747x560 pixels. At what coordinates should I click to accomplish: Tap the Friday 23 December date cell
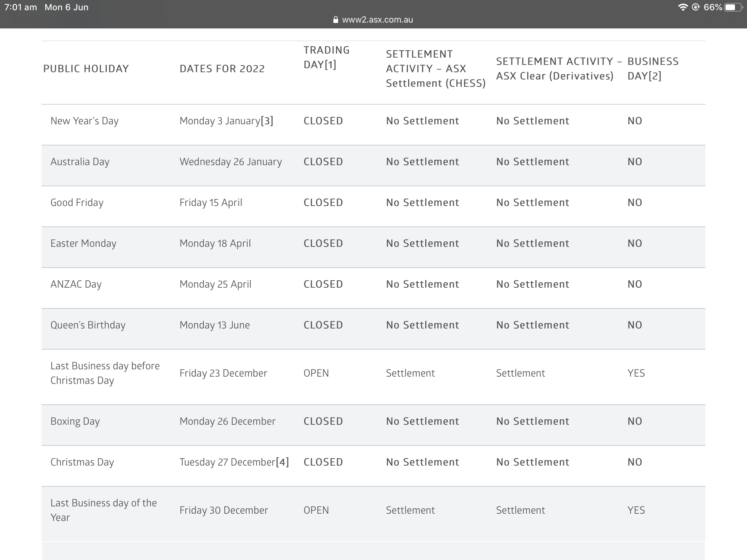coord(223,373)
